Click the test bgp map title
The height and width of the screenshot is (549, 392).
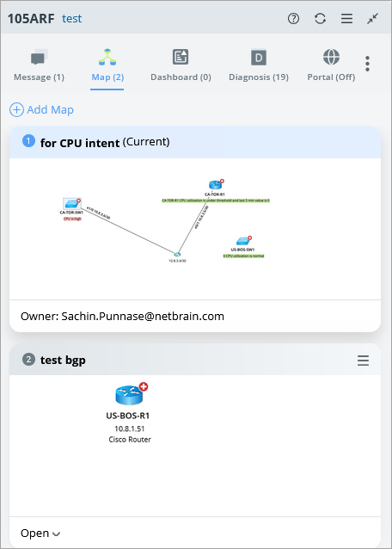tap(63, 360)
